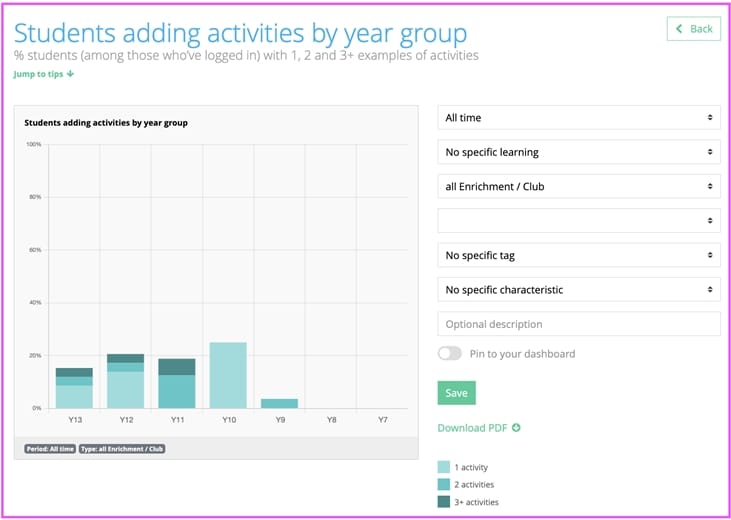
Task: Click the Jump to tips link
Action: click(x=44, y=74)
